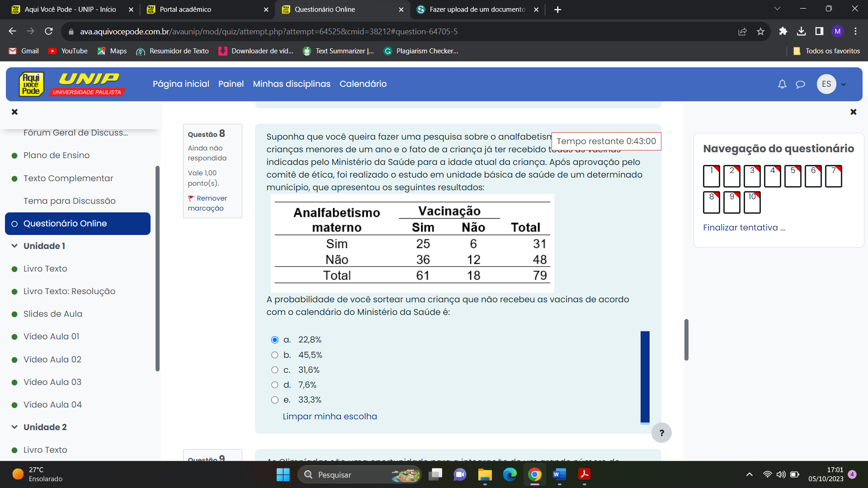This screenshot has width=868, height=488.
Task: Select answer d. 7,6%
Action: [274, 385]
